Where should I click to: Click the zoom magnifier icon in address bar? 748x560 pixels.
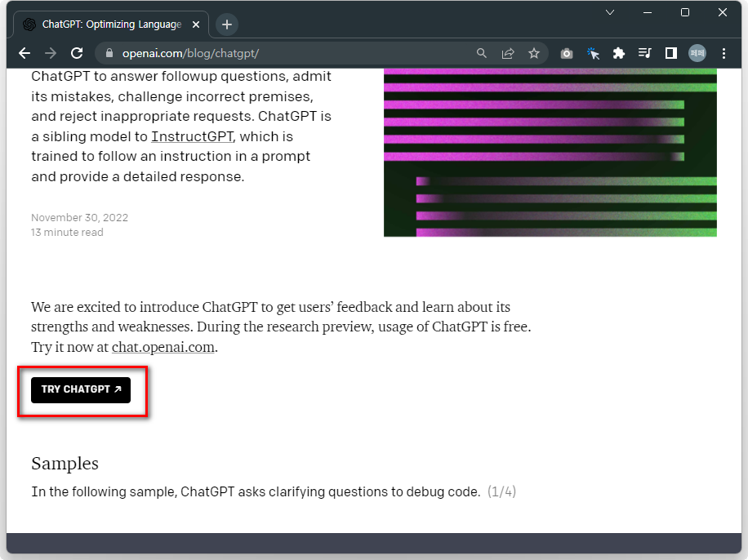tap(482, 53)
